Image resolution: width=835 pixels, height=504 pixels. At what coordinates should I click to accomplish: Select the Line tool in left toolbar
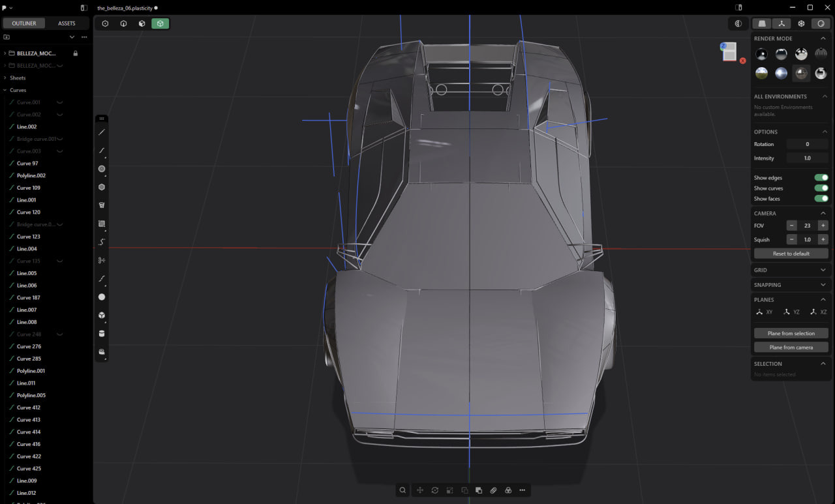102,132
